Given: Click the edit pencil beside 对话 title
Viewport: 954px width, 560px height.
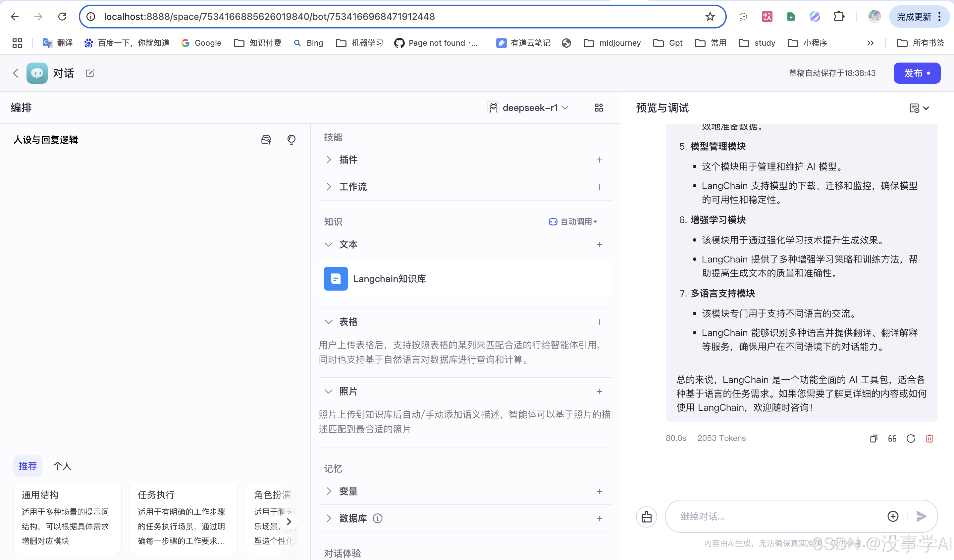Looking at the screenshot, I should coord(90,73).
